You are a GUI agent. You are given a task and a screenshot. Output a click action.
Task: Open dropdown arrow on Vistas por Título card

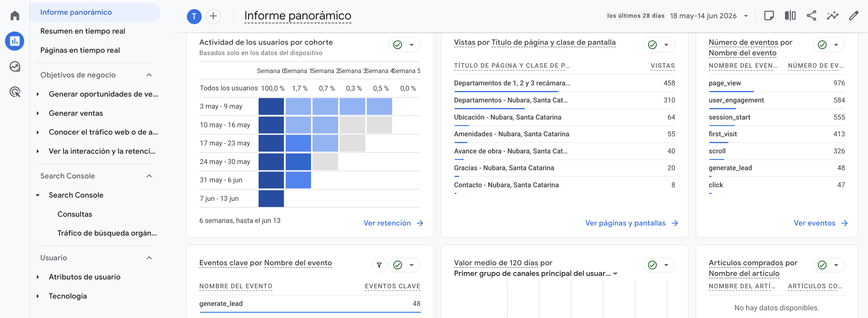(x=666, y=45)
